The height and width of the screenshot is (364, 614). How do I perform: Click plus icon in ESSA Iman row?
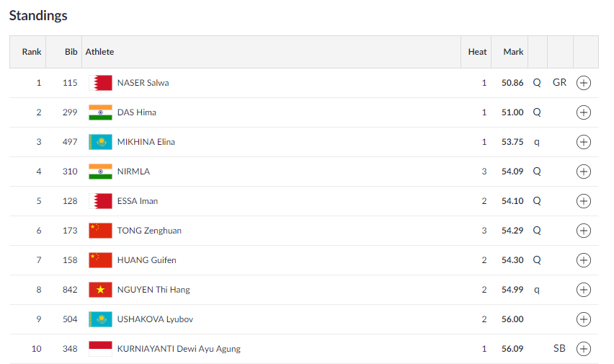pyautogui.click(x=584, y=201)
